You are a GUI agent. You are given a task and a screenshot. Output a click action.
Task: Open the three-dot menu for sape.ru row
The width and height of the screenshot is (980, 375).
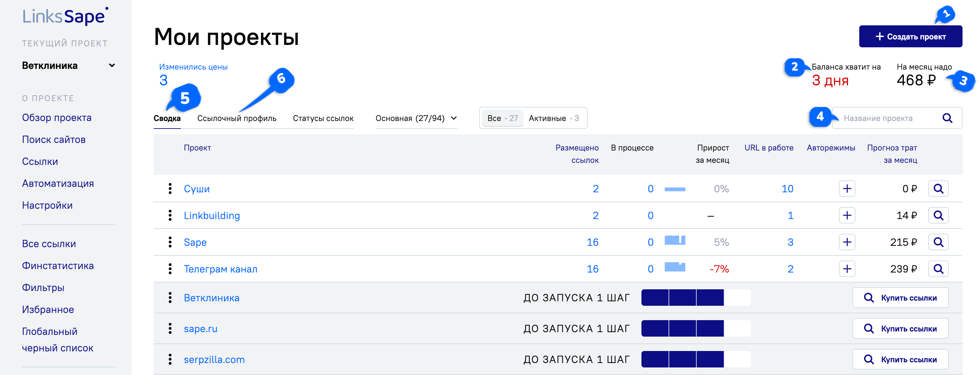pyautogui.click(x=170, y=329)
